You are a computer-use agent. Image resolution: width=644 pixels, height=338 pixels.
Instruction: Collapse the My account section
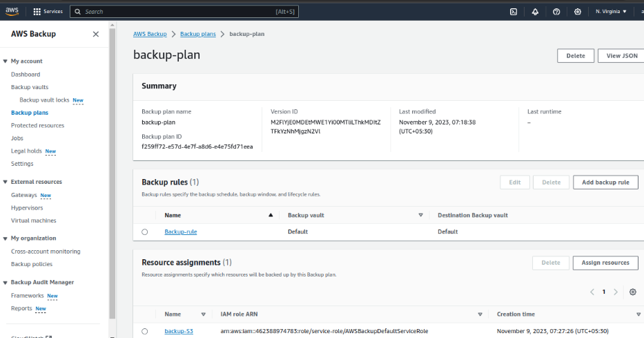click(x=6, y=62)
